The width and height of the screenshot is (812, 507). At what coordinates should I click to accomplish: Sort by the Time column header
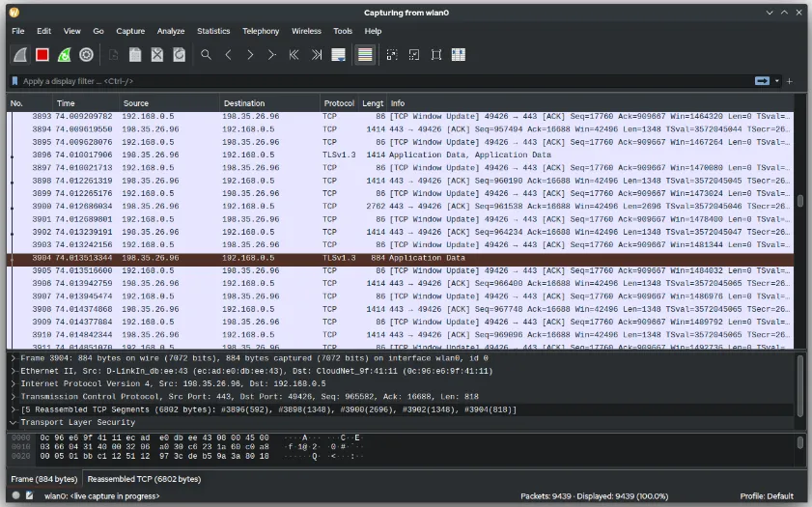pyautogui.click(x=86, y=103)
